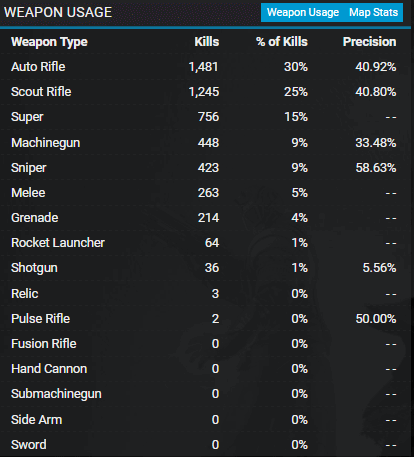
Task: Sort by the % of Kills header
Action: tap(282, 42)
